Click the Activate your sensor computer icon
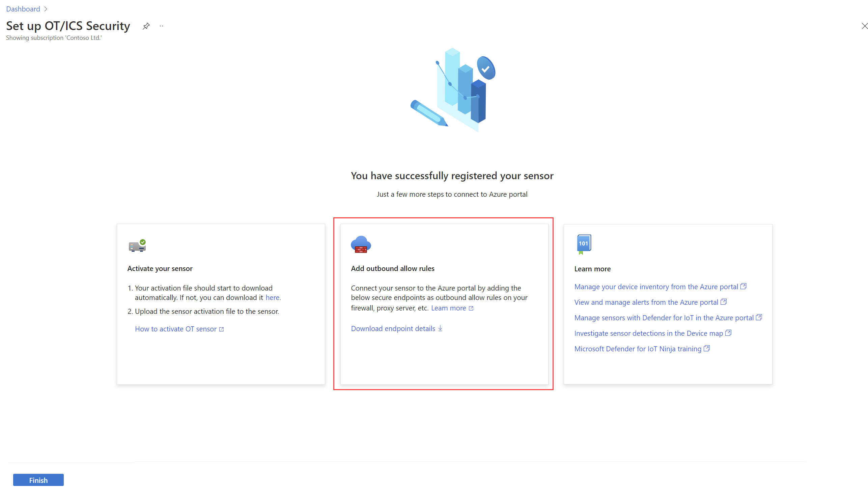This screenshot has width=868, height=489. [137, 245]
